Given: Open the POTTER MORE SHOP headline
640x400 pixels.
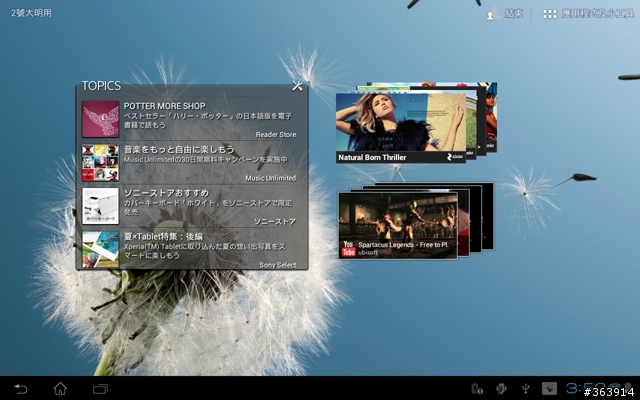Looking at the screenshot, I should coord(164,106).
